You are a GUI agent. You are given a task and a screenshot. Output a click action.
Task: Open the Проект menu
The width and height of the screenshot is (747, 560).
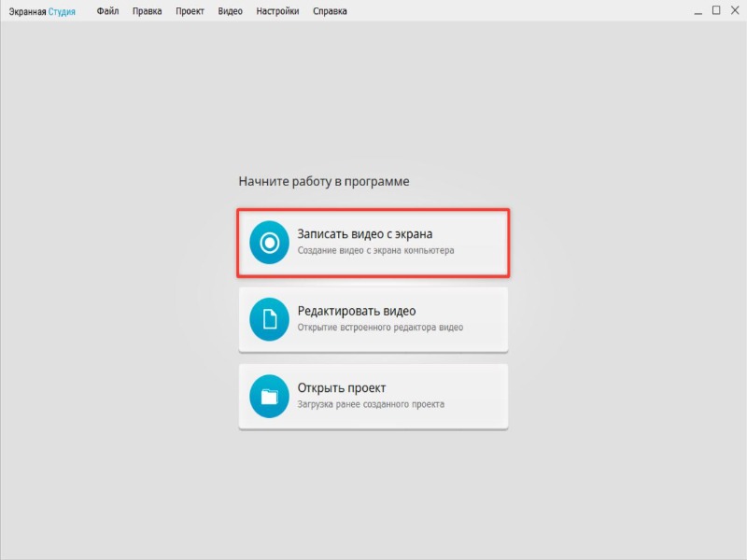click(x=190, y=11)
